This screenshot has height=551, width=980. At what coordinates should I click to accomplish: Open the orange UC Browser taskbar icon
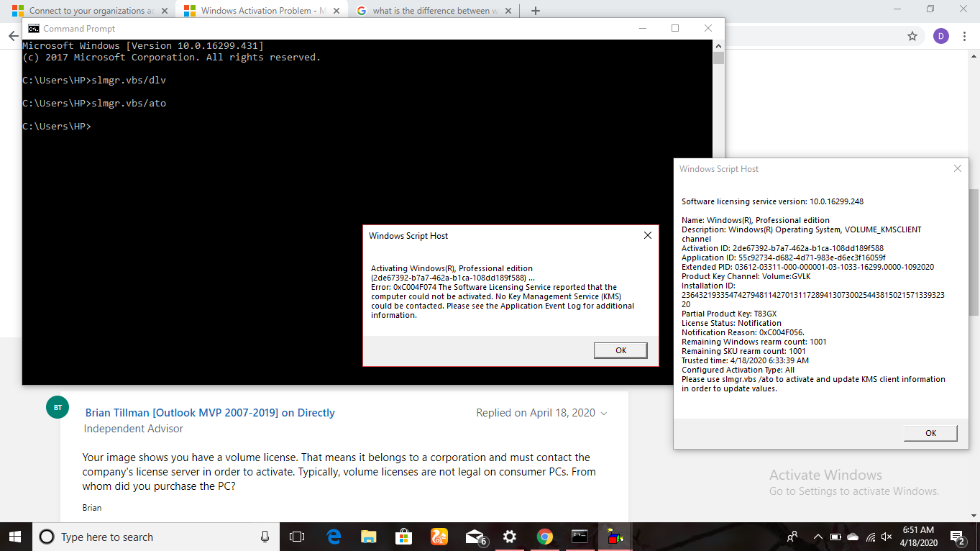click(x=439, y=537)
